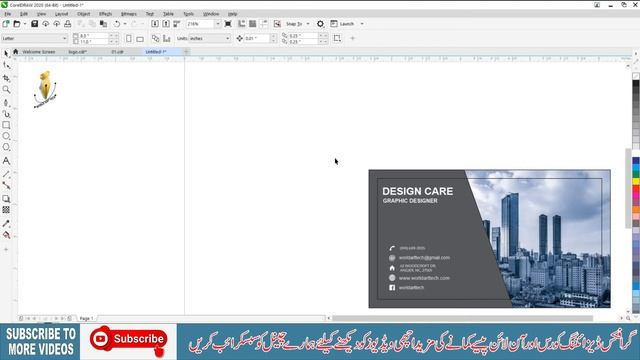Select the Ellipse tool
Image resolution: width=640 pixels, height=360 pixels.
pyautogui.click(x=6, y=136)
